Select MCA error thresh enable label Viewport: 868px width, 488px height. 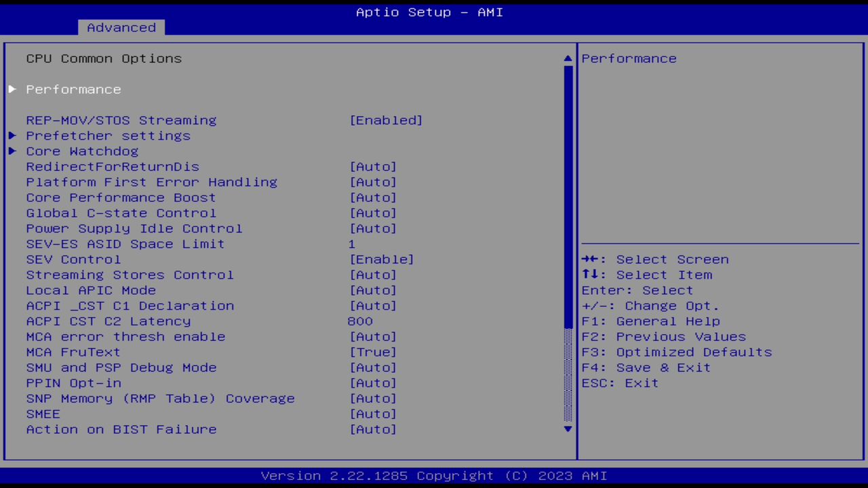point(125,337)
